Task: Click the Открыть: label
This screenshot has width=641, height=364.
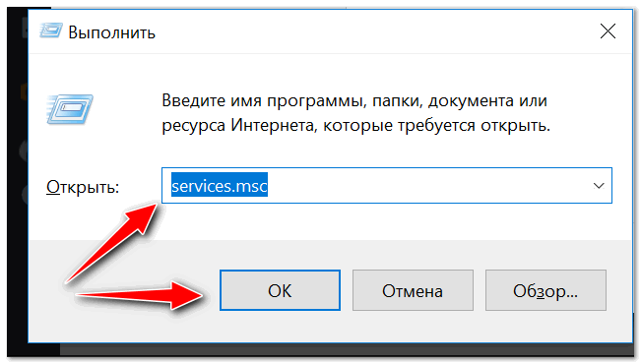Action: coord(82,187)
